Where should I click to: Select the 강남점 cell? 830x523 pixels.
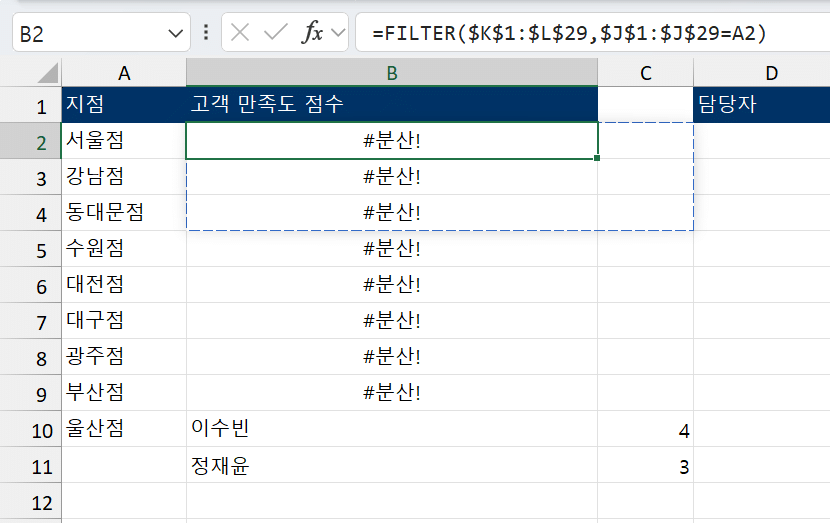[124, 177]
